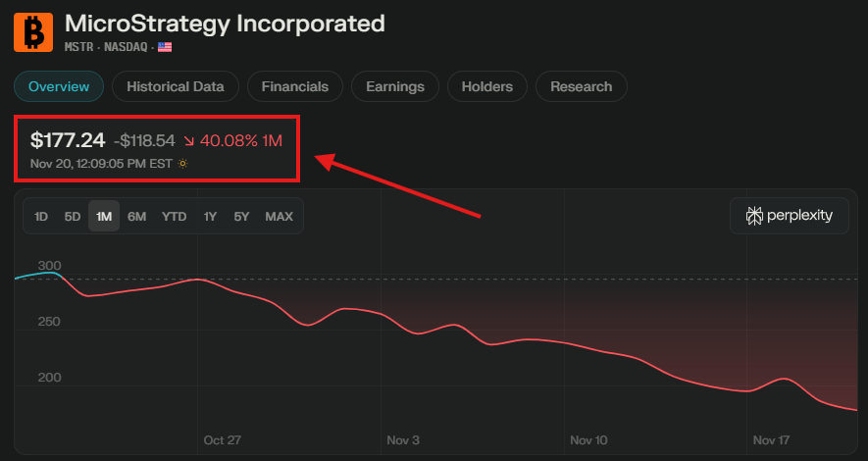Click the $177.24 stock price
This screenshot has width=868, height=461.
point(68,141)
